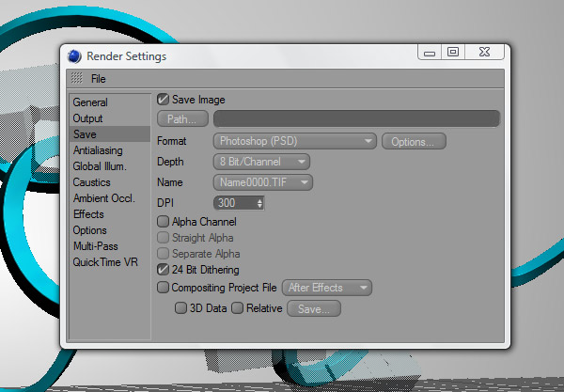The image size is (564, 392).
Task: Maximize the Render Settings window
Action: (x=453, y=52)
